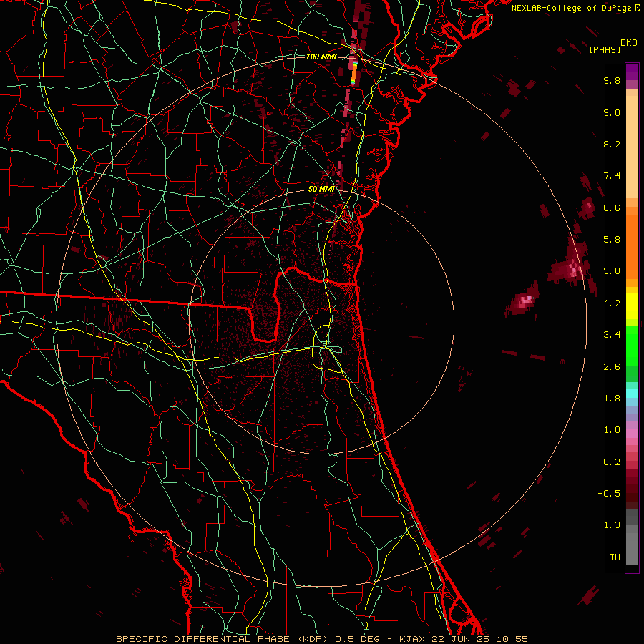Pick the yellow color bar segment
The image size is (644, 644).
click(632, 306)
